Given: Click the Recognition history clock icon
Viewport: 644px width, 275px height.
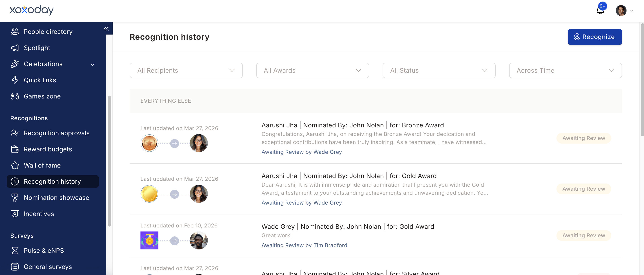Looking at the screenshot, I should (x=15, y=181).
